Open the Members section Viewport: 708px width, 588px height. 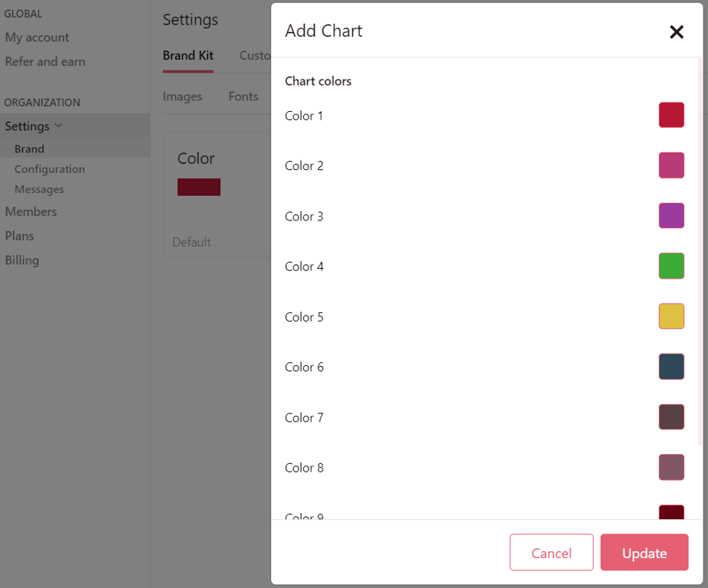pos(31,211)
